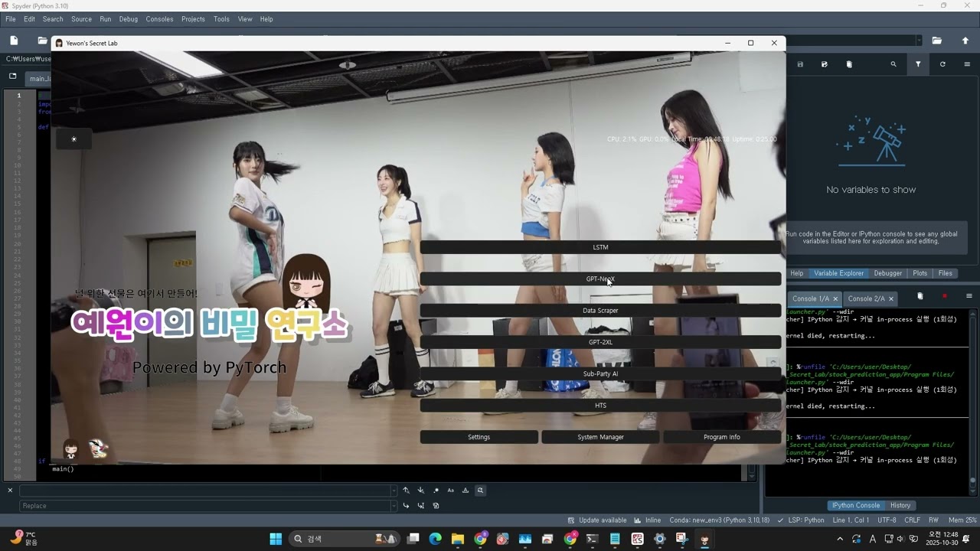Viewport: 980px width, 551px height.
Task: Switch to History bottom tab
Action: [x=900, y=505]
